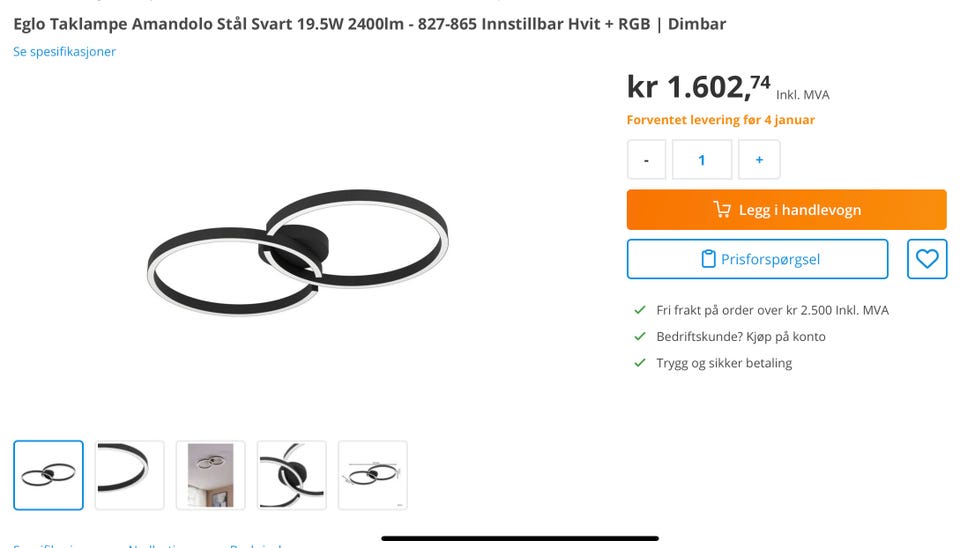Click green checkmark beside Bedriftskunde text
Image resolution: width=960 pixels, height=548 pixels.
(x=640, y=336)
